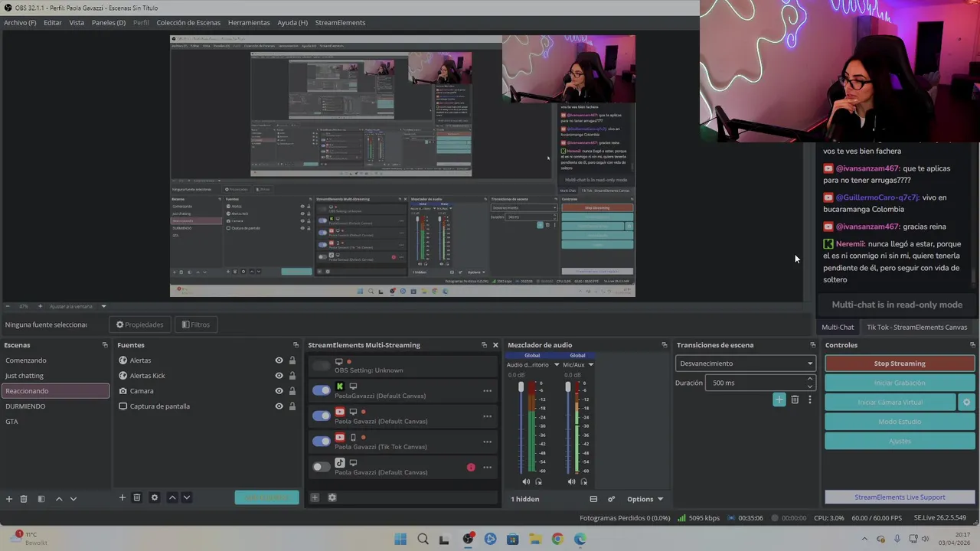Disable the Kick PaolaGavazzi output toggle
The width and height of the screenshot is (980, 551).
coord(322,390)
